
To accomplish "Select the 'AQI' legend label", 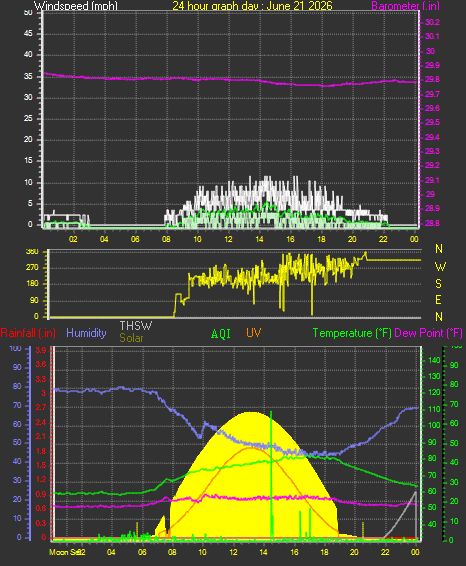I will 221,334.
